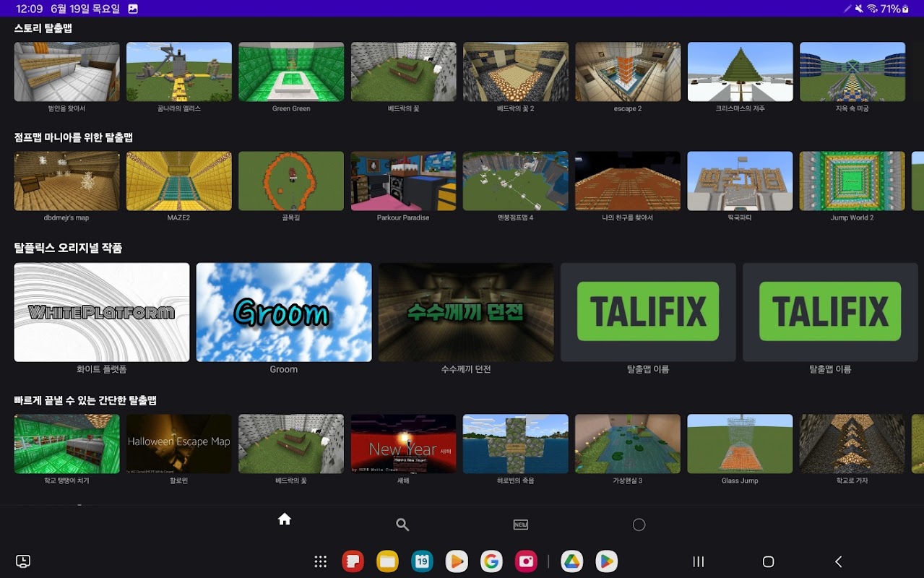Open the 학교로 가자 map thumbnail
Image resolution: width=924 pixels, height=578 pixels.
coord(852,444)
